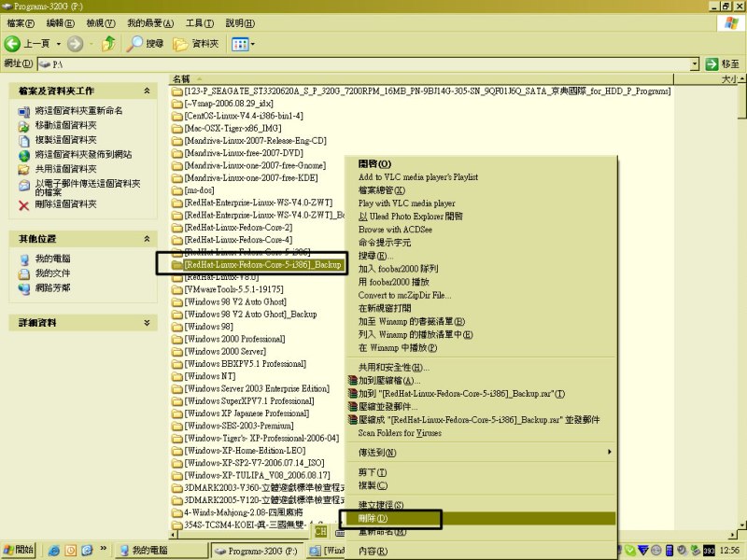The width and height of the screenshot is (747, 560).
Task: Choose 開啟(O) in the context menu
Action: (481, 164)
